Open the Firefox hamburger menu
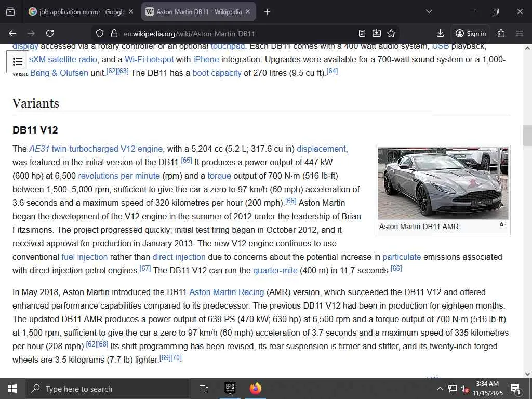The width and height of the screenshot is (532, 399). point(520,34)
